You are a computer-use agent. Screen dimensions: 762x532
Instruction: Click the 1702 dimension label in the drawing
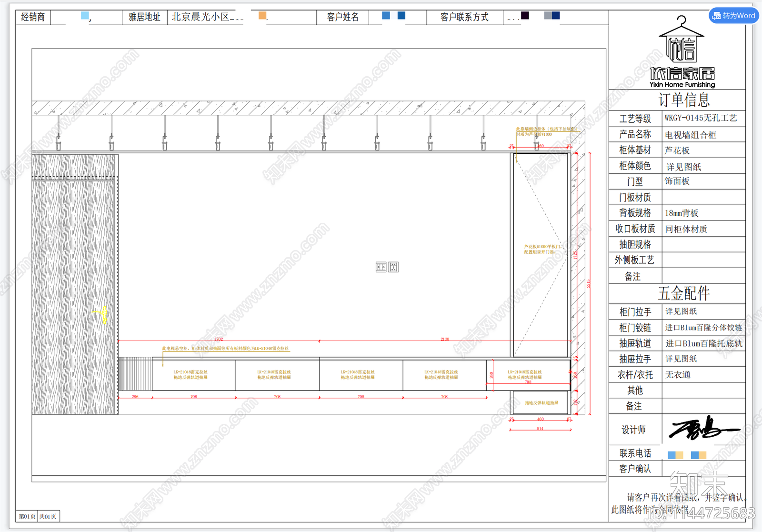click(219, 339)
